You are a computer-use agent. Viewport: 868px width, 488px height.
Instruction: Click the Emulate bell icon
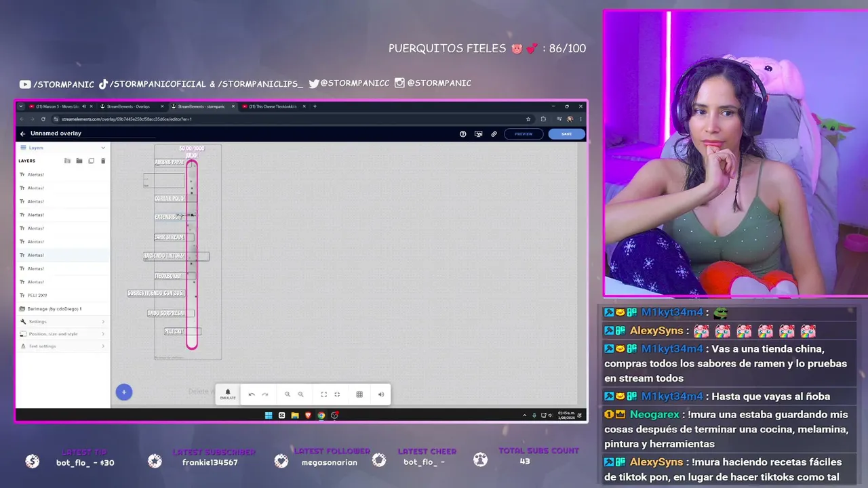[x=228, y=393]
